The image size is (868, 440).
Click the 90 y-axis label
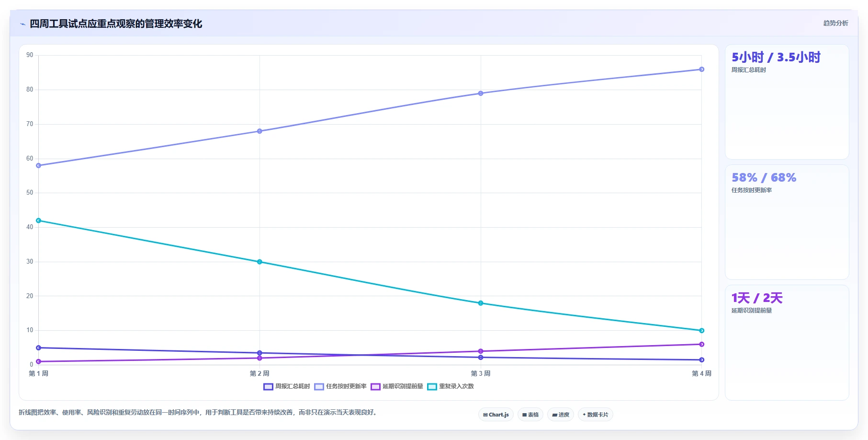pos(30,55)
